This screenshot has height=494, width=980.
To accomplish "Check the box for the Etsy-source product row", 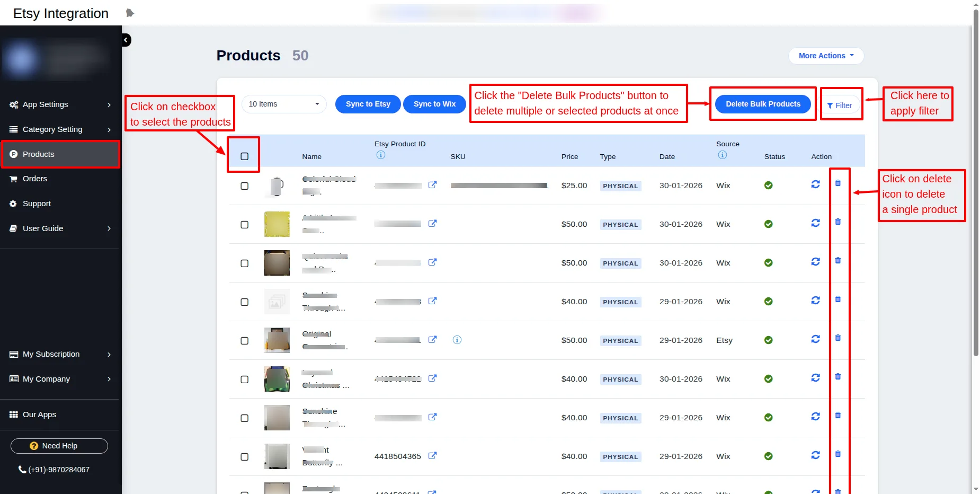I will [x=244, y=341].
